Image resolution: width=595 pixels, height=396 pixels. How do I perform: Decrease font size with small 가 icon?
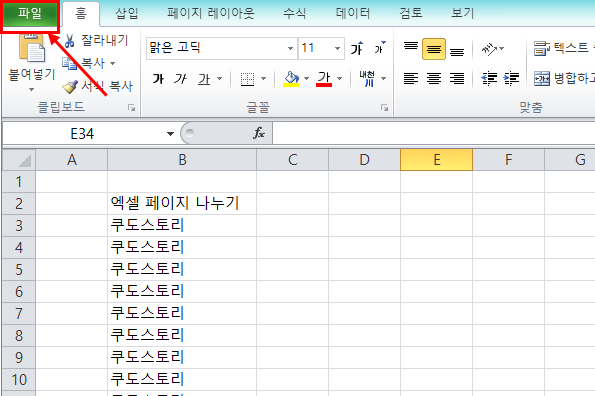[x=380, y=48]
